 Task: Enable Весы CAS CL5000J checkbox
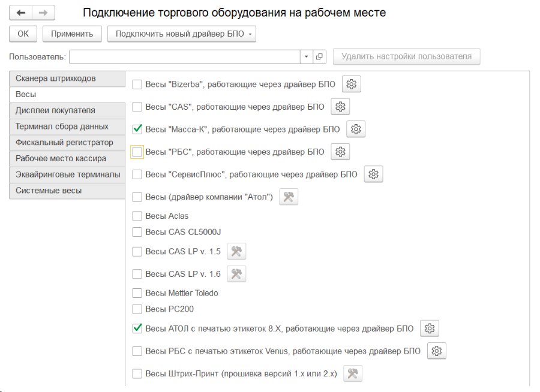137,232
